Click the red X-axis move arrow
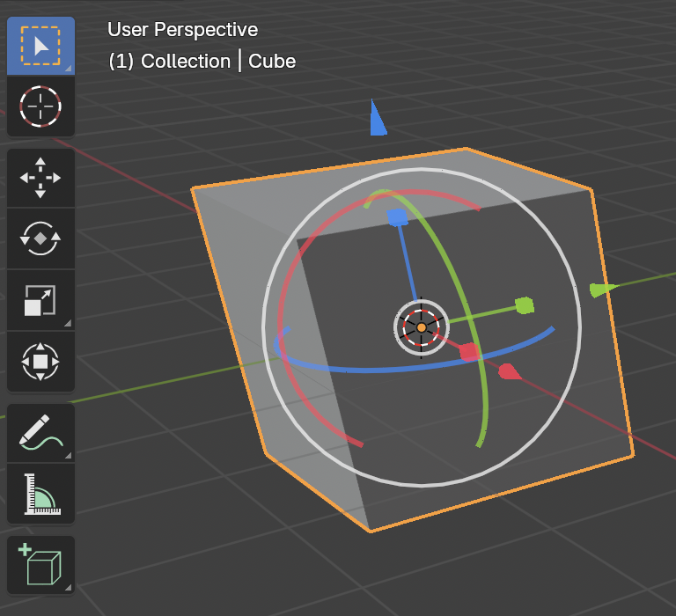Screen dimensions: 676x616 pos(510,371)
